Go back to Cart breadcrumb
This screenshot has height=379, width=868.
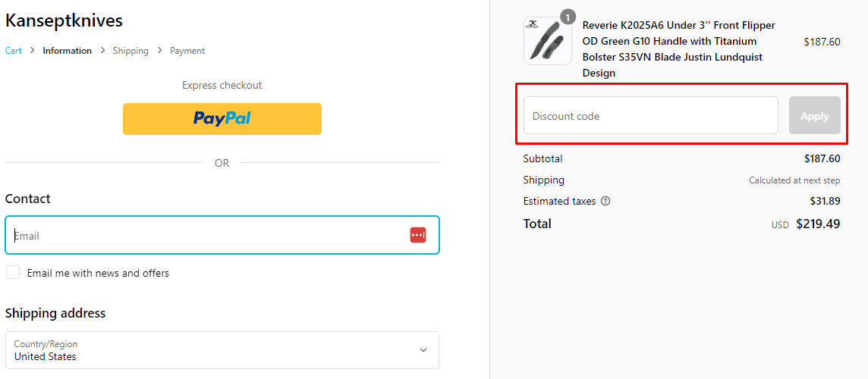14,51
